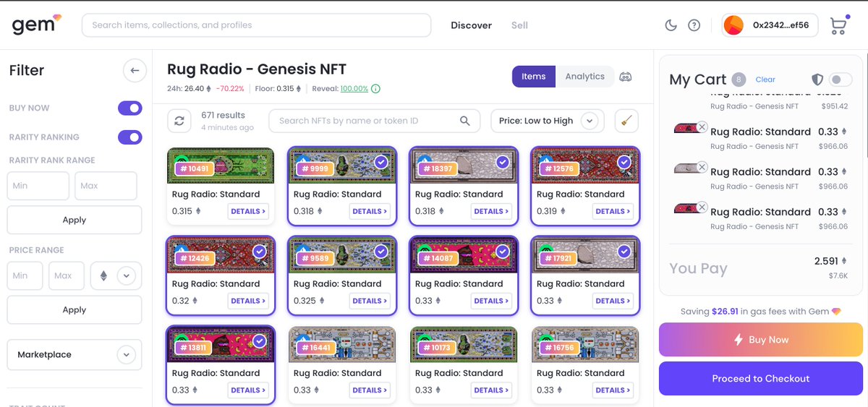Deselect rug #9589 checkmark

click(x=381, y=252)
